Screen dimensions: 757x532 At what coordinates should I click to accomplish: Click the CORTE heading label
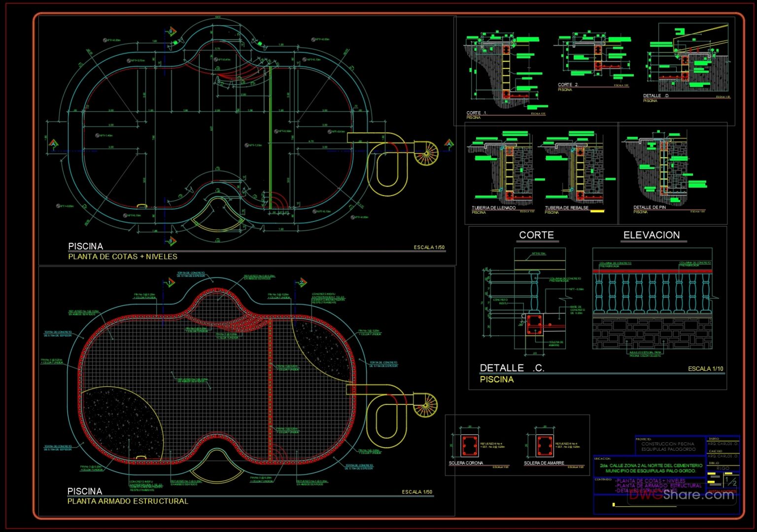pyautogui.click(x=536, y=235)
